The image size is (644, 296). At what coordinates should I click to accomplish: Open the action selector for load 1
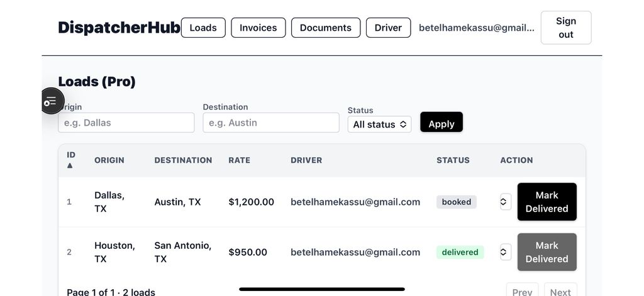coord(504,202)
